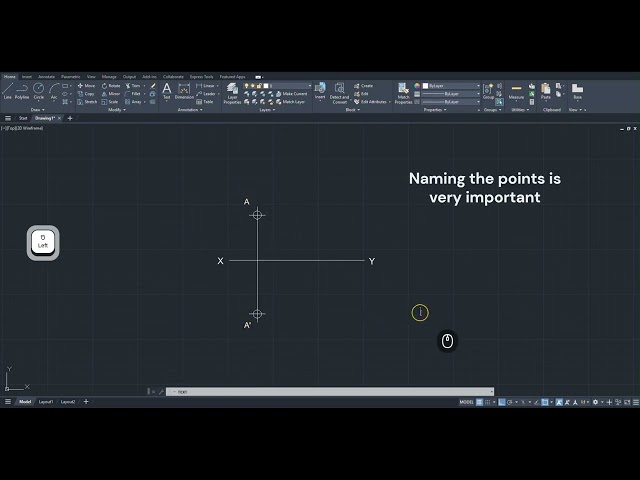This screenshot has height=480, width=640.
Task: Toggle ortho mode in status bar
Action: point(502,402)
